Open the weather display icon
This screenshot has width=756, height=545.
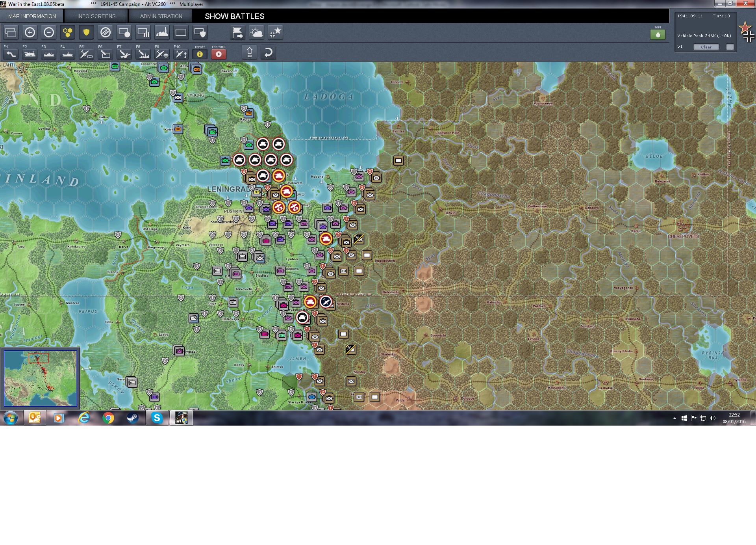pos(257,32)
